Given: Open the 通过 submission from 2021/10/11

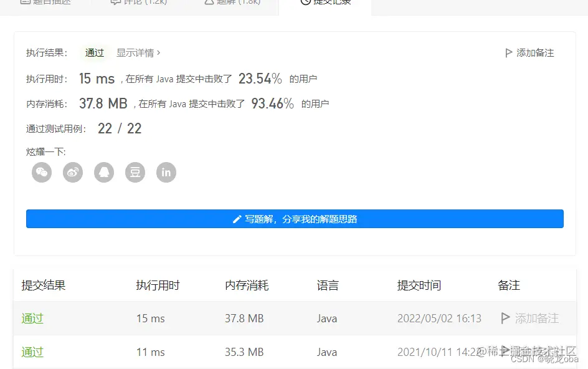Looking at the screenshot, I should 32,352.
